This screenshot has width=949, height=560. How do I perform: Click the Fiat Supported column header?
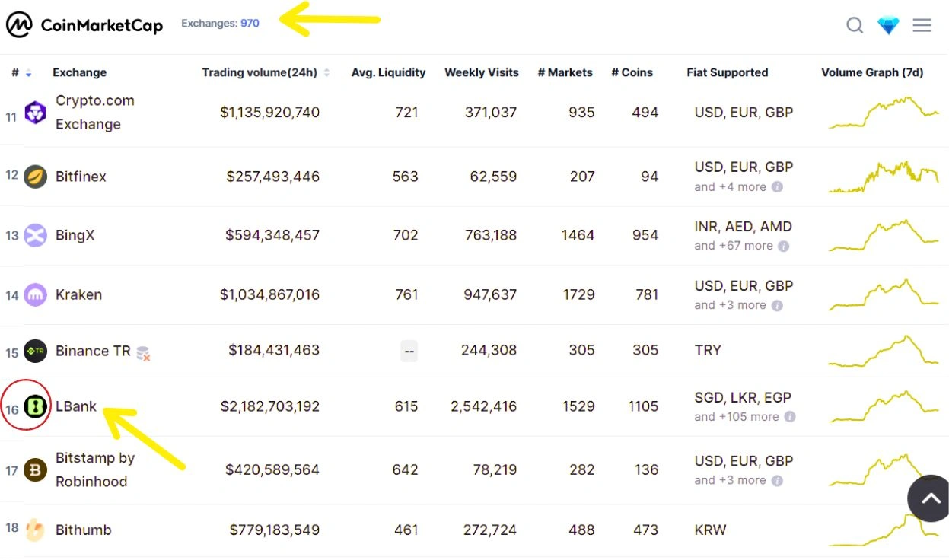click(728, 73)
